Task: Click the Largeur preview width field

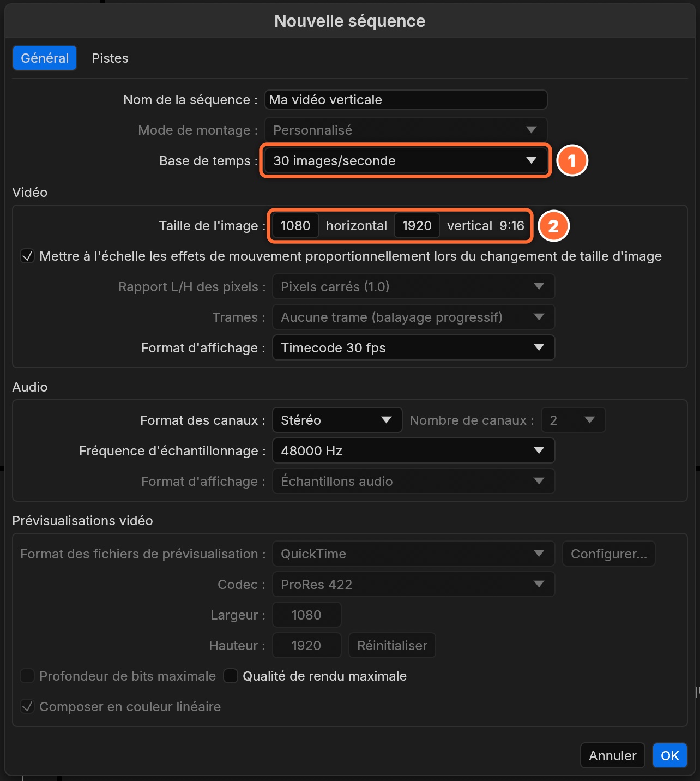Action: 306,615
